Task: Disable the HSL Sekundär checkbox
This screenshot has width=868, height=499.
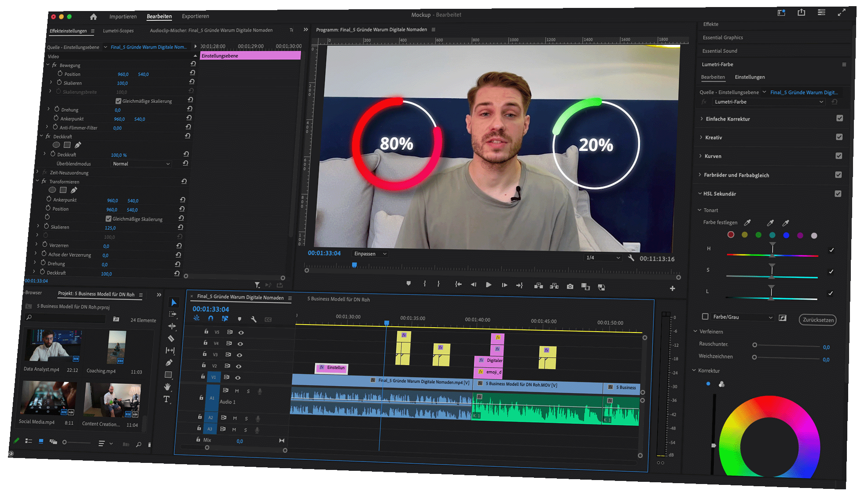Action: coord(838,194)
